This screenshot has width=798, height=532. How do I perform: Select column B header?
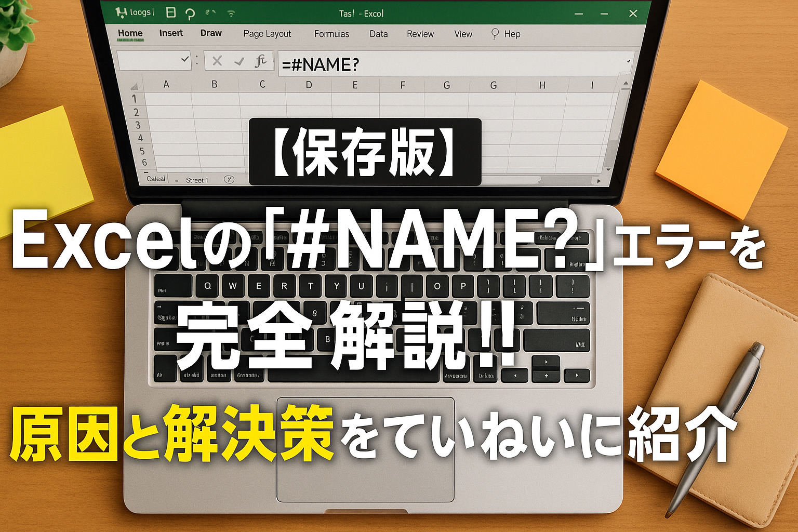214,84
